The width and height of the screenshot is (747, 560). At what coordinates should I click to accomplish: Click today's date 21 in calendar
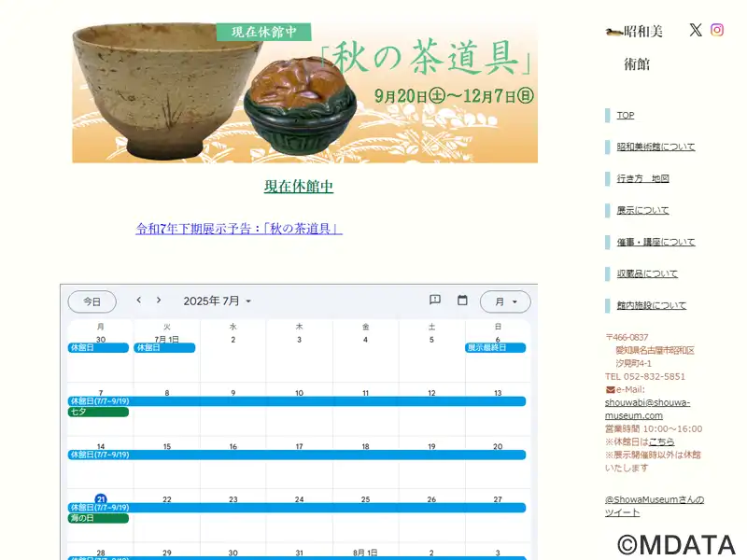pyautogui.click(x=101, y=498)
